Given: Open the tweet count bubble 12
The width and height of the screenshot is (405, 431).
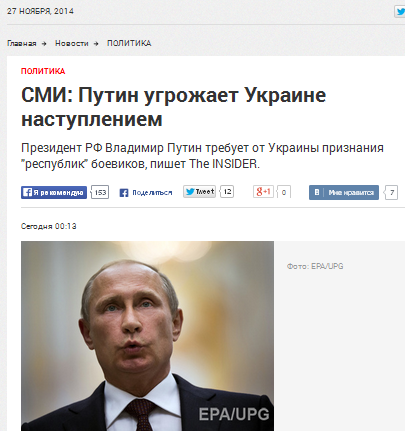Looking at the screenshot, I should 227,192.
